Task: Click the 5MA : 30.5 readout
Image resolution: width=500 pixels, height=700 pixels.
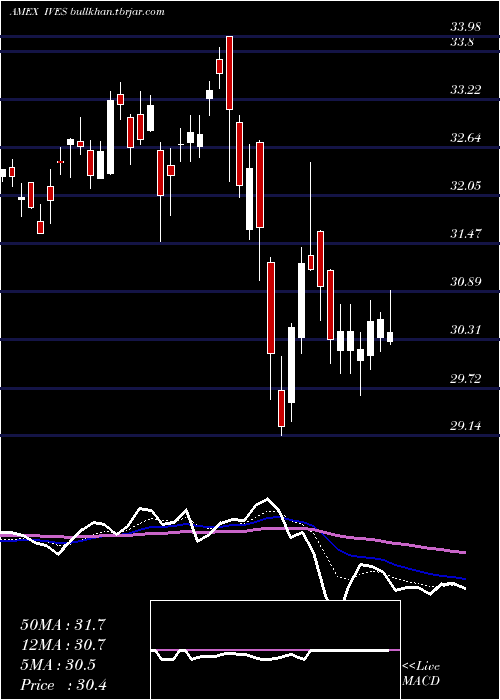Action: pos(58,665)
